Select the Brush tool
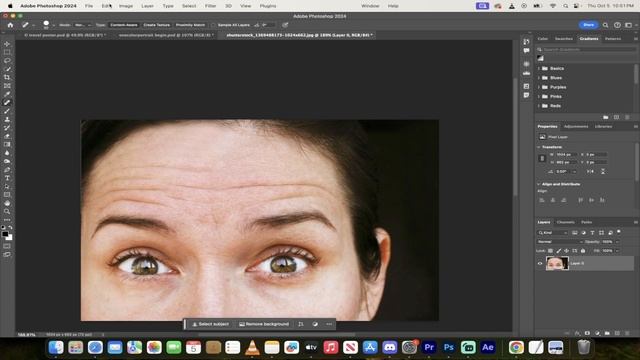 7,111
